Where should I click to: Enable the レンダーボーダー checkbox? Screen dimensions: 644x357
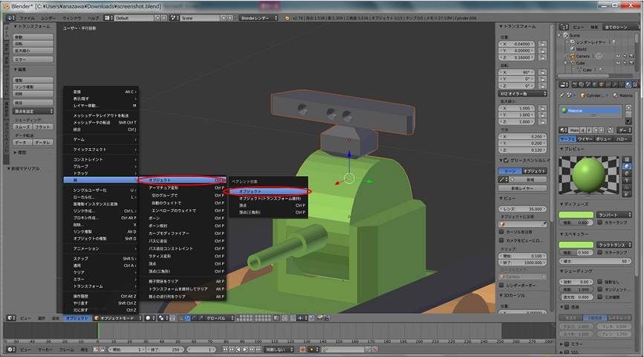click(x=500, y=286)
